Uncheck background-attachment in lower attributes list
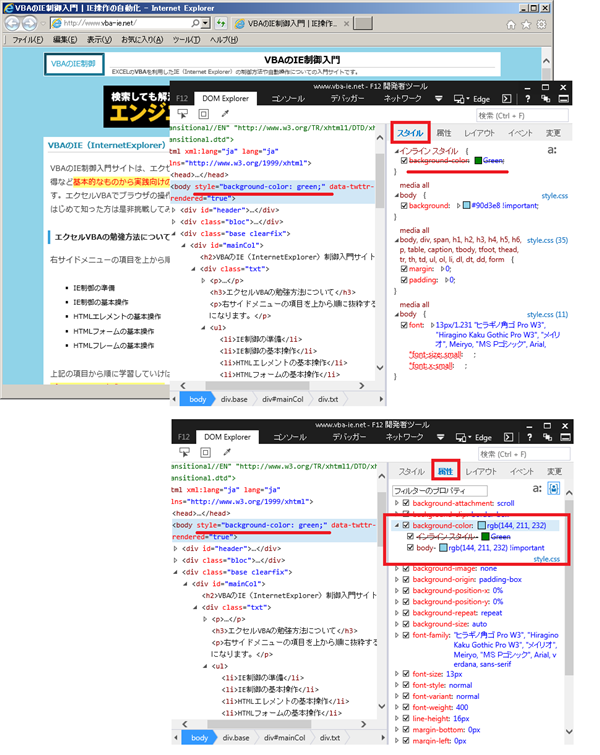The image size is (600, 755). (x=406, y=503)
